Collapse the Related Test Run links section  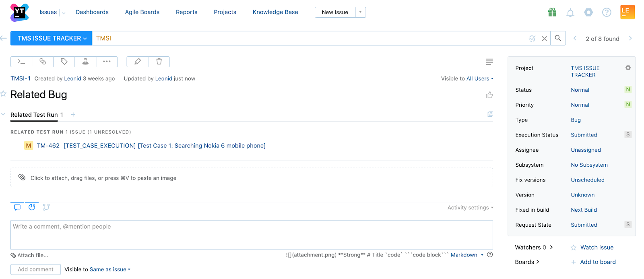(x=3, y=114)
